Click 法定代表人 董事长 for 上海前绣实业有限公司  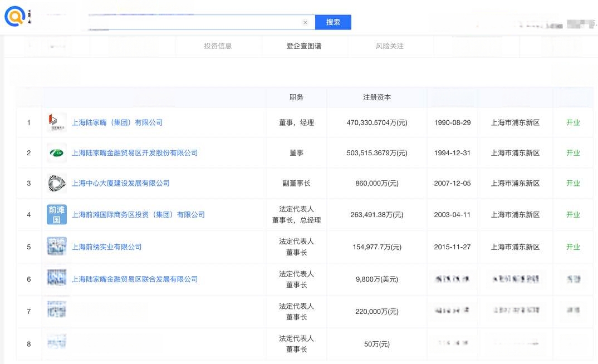point(296,247)
